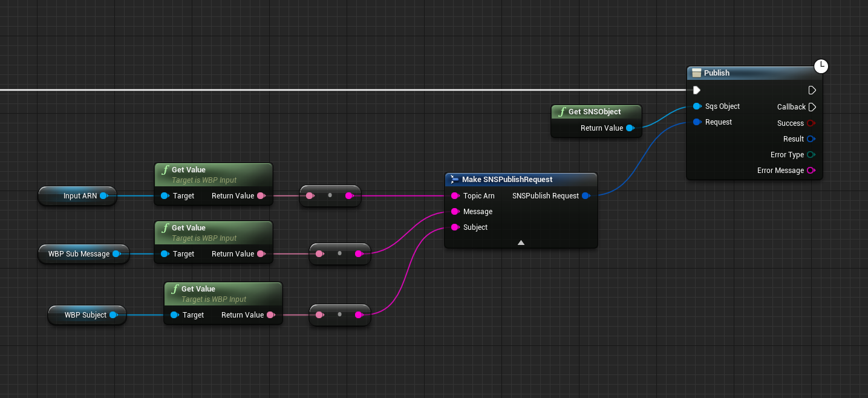Click the latent clock icon on the Publish node
The image size is (868, 398).
click(821, 66)
